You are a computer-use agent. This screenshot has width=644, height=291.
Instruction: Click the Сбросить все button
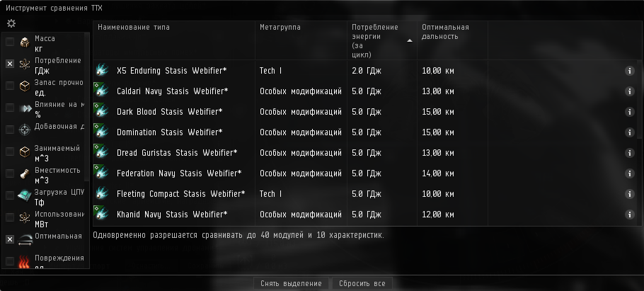tap(362, 283)
